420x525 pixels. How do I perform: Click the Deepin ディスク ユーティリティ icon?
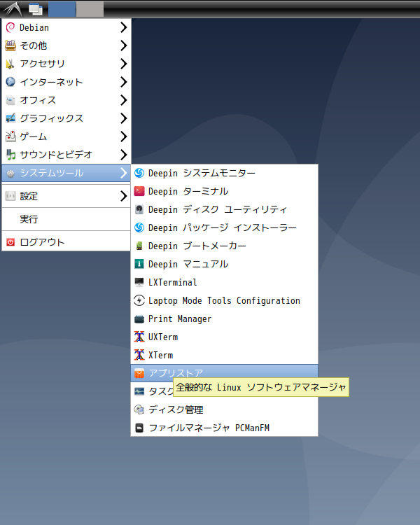click(x=139, y=209)
